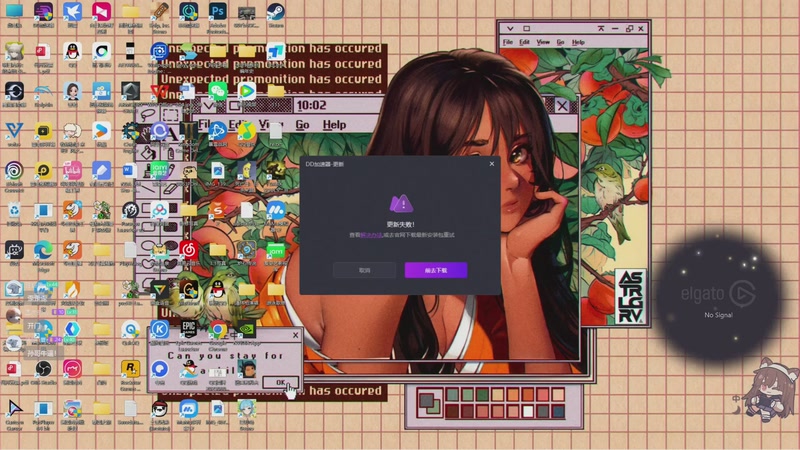Close the DD accelerator update dialog
Viewport: 800px width, 450px height.
492,164
